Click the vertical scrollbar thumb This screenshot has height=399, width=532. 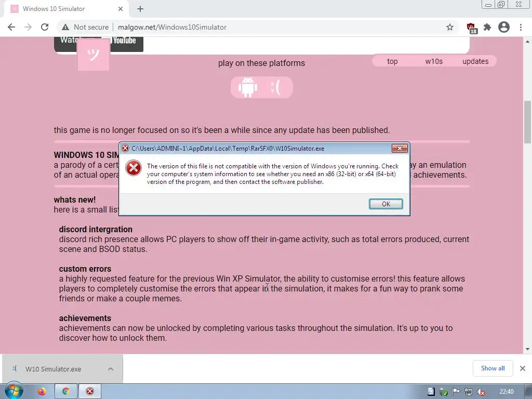[527, 122]
